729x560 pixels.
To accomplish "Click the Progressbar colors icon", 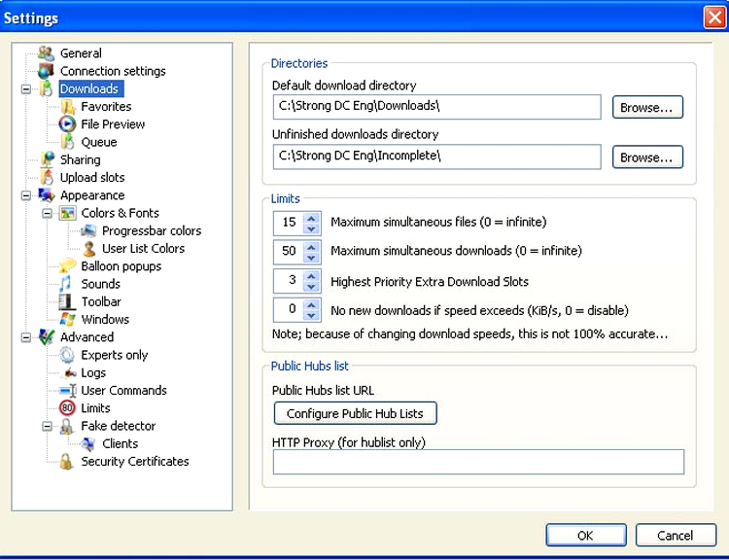I will pos(88,230).
